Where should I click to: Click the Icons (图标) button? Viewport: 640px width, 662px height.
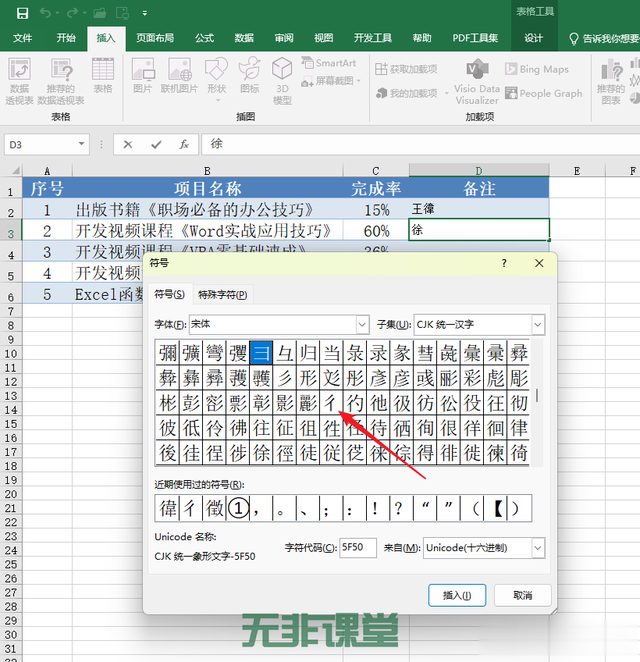(x=249, y=75)
